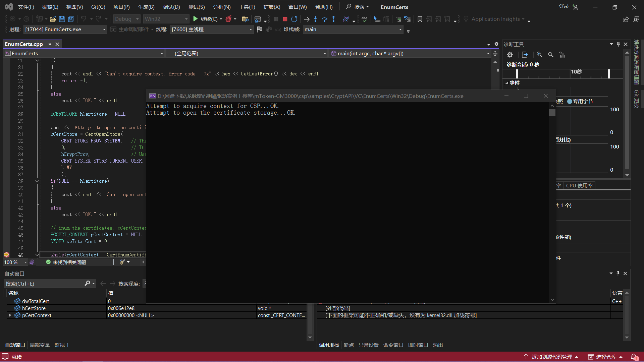644x362 pixels.
Task: Toggle private bytes series indicator
Action: pyautogui.click(x=570, y=101)
